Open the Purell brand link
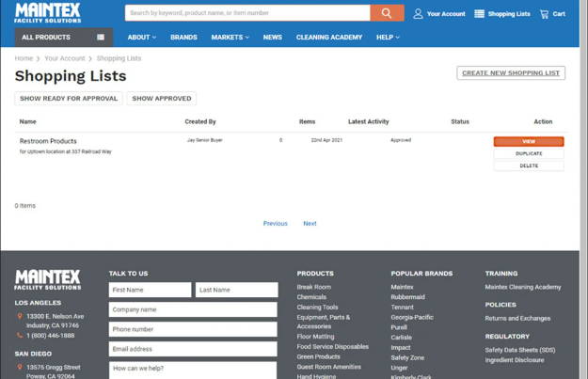The height and width of the screenshot is (379, 588). coord(399,327)
